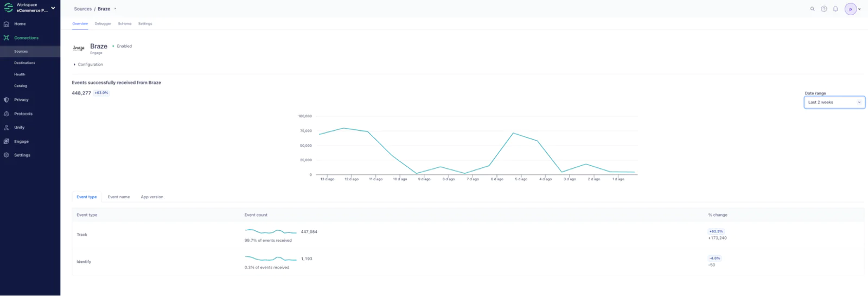Viewport: 868px width, 296px height.
Task: Click the 99.7% of events received text
Action: (268, 241)
